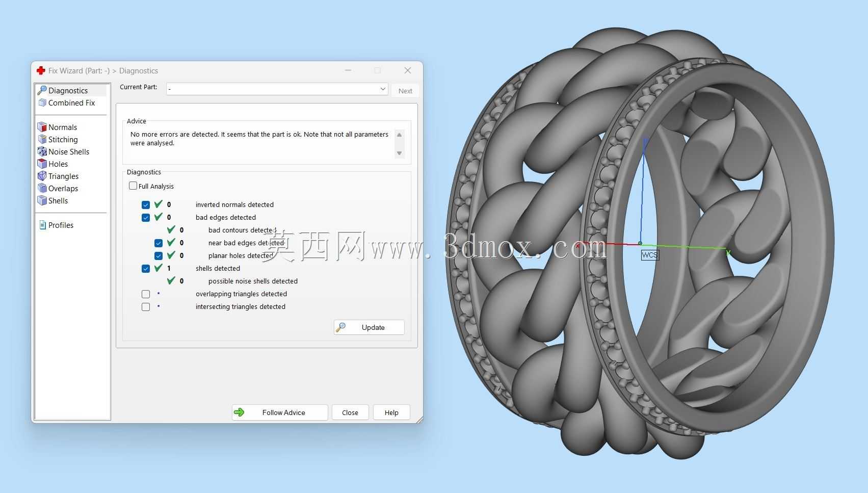Open the Overlaps page

pos(63,188)
